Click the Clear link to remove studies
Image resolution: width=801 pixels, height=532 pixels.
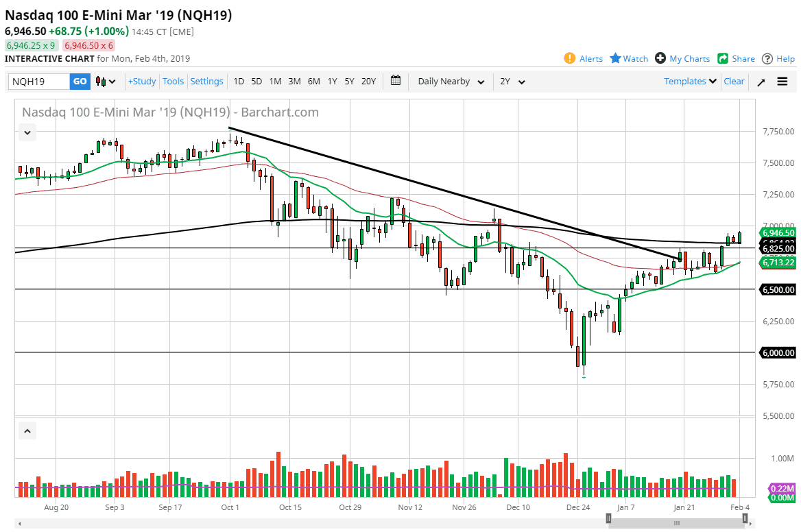[x=734, y=81]
